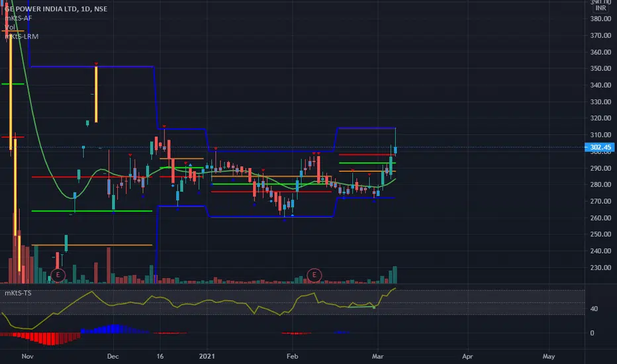Click the 280.00 price scale value
Screen dimensions: 617x364
(600, 184)
